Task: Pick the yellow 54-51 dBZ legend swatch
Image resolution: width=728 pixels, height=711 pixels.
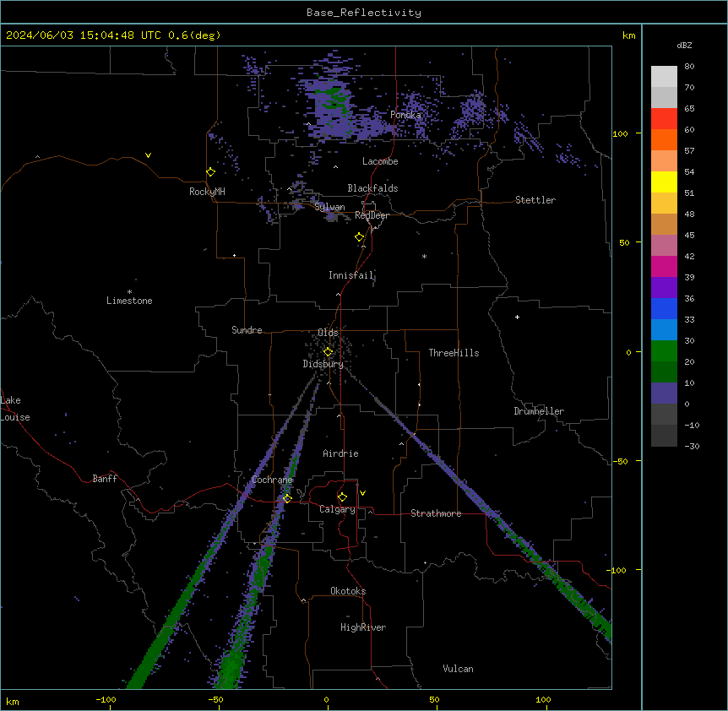Action: coord(664,182)
